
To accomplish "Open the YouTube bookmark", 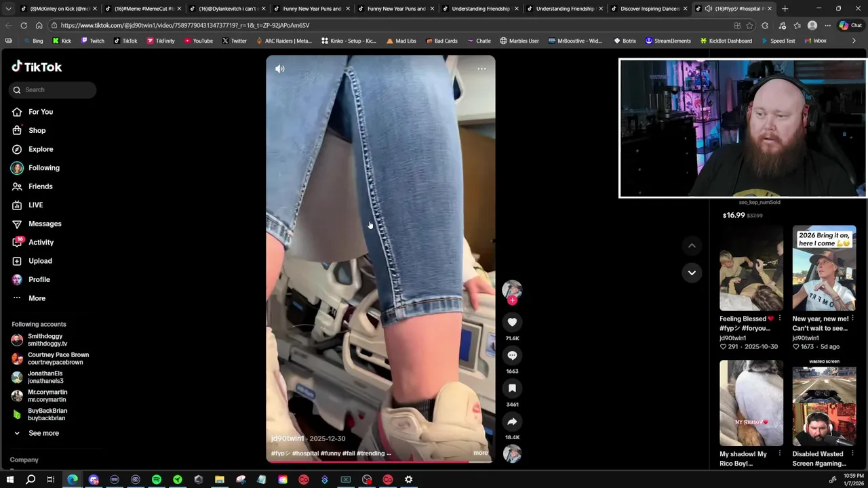I will point(198,41).
